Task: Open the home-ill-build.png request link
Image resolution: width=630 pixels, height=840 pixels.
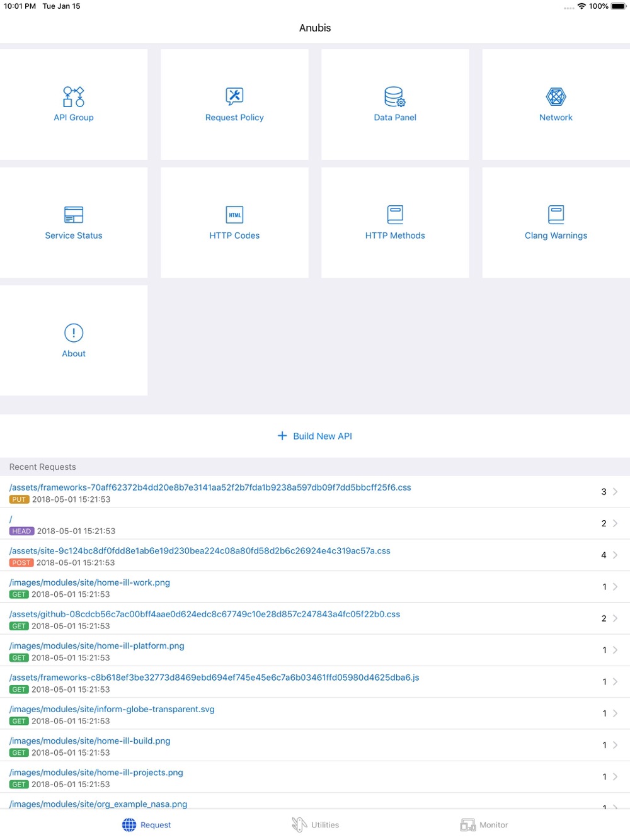Action: coord(90,741)
